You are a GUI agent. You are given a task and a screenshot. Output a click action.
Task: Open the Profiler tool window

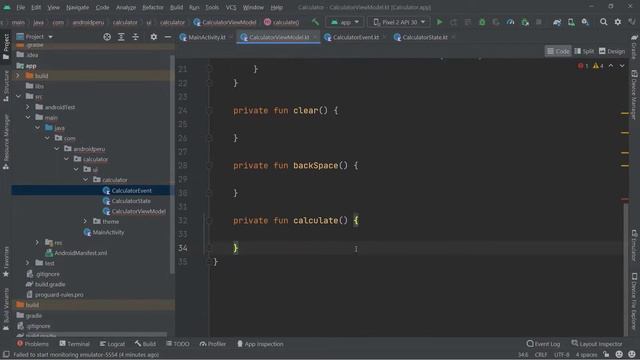point(213,344)
